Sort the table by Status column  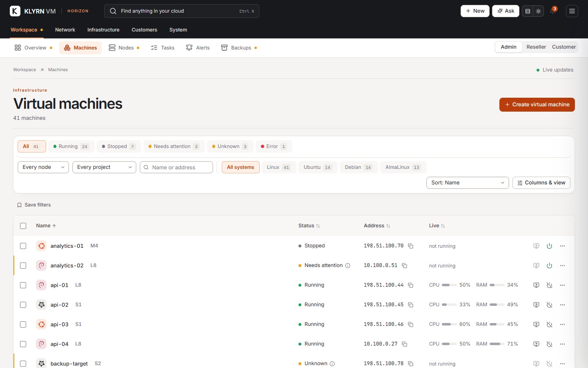tap(309, 226)
